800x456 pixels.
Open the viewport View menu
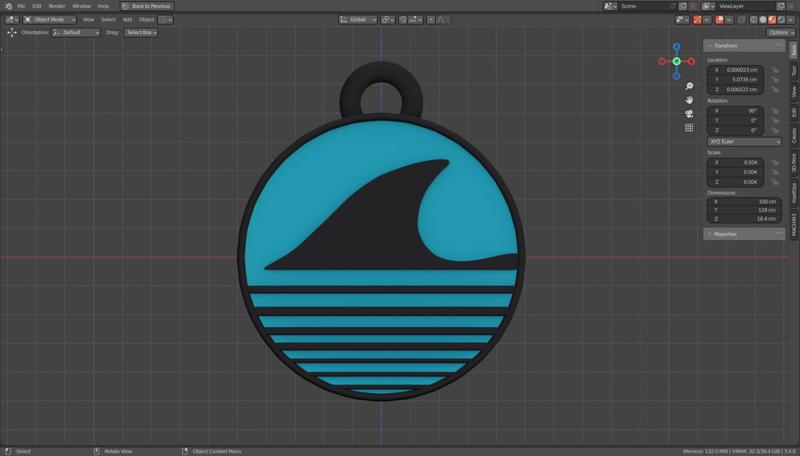pos(88,19)
